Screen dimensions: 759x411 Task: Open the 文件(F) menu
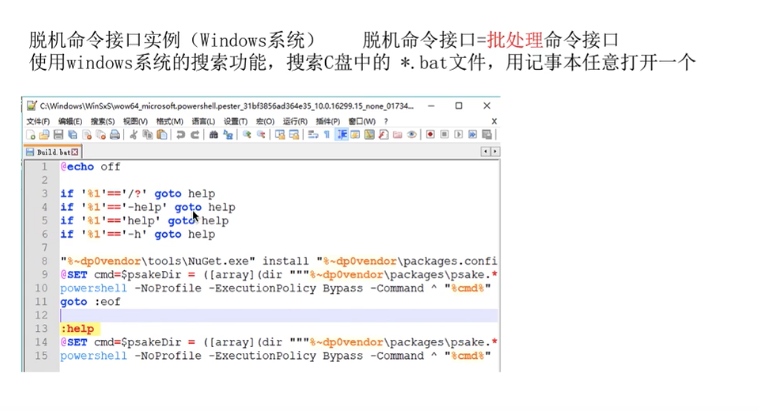coord(38,121)
